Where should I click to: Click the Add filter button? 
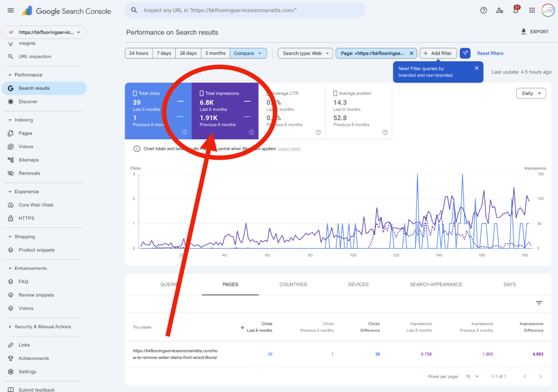pos(438,53)
